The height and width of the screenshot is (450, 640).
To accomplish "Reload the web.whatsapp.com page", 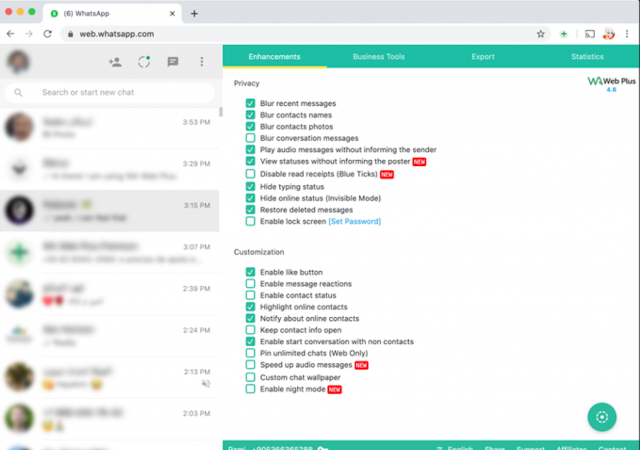I will point(48,34).
